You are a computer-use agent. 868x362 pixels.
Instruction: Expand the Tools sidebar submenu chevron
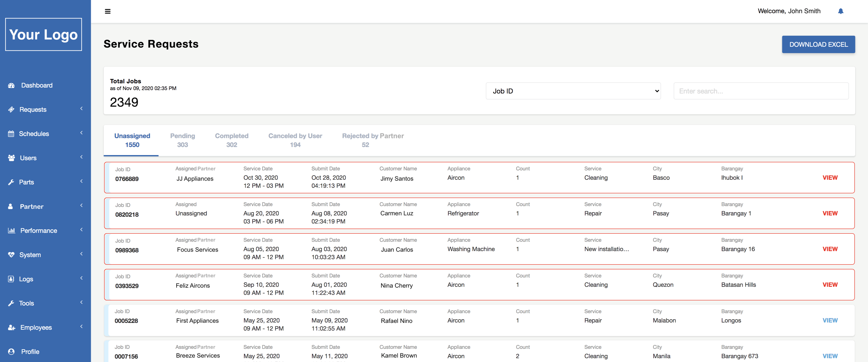(x=81, y=302)
